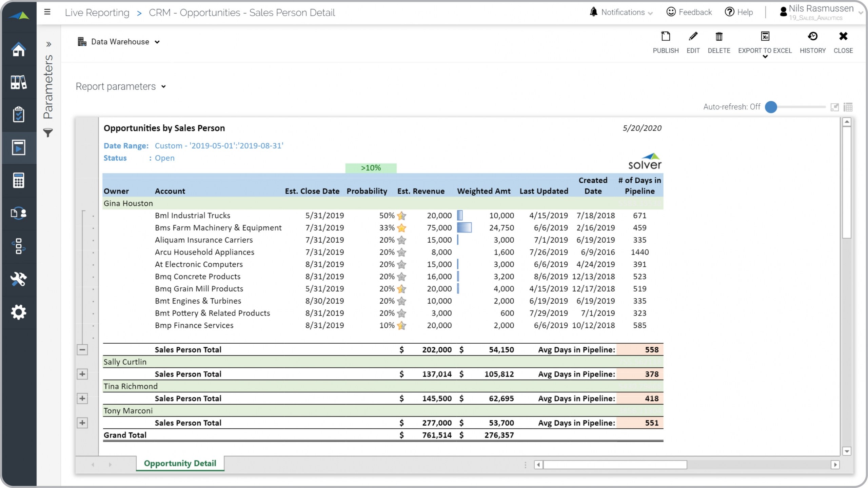The image size is (868, 488).
Task: Collapse the Gina Houston group
Action: click(x=82, y=350)
